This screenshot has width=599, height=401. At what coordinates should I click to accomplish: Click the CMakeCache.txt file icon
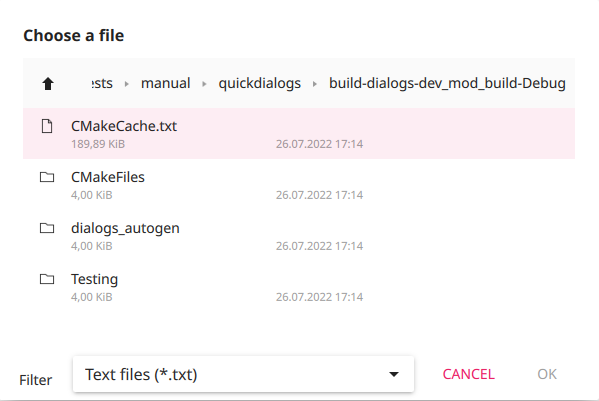coord(47,126)
